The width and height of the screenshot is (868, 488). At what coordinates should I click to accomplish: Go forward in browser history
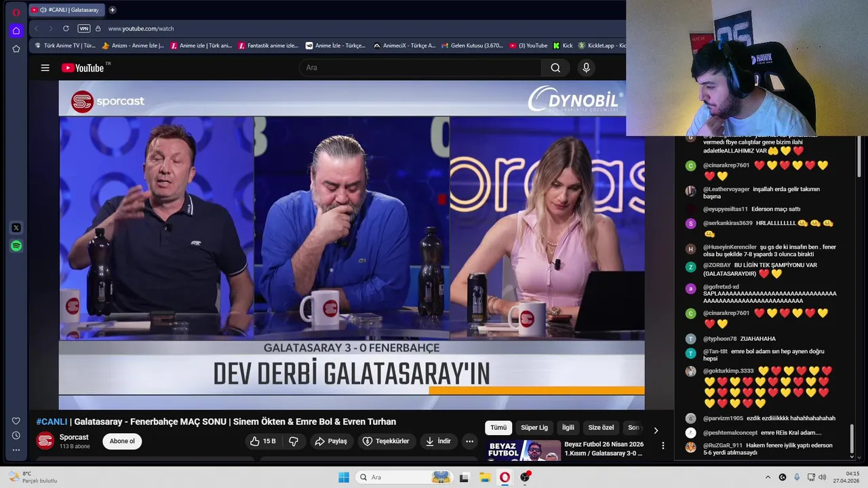[51, 28]
